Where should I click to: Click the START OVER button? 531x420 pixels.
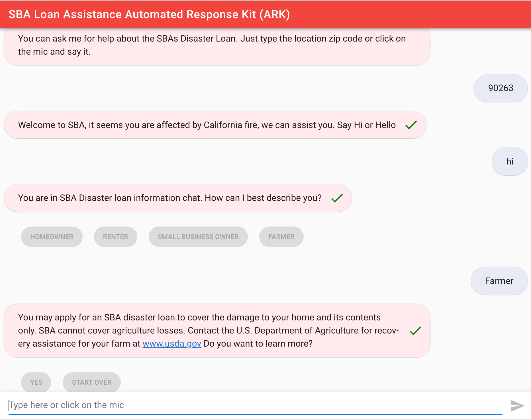click(92, 382)
